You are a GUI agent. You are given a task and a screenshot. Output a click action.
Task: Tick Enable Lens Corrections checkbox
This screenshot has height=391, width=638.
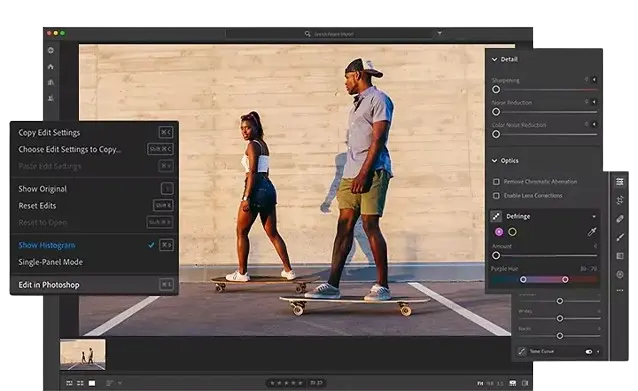496,196
